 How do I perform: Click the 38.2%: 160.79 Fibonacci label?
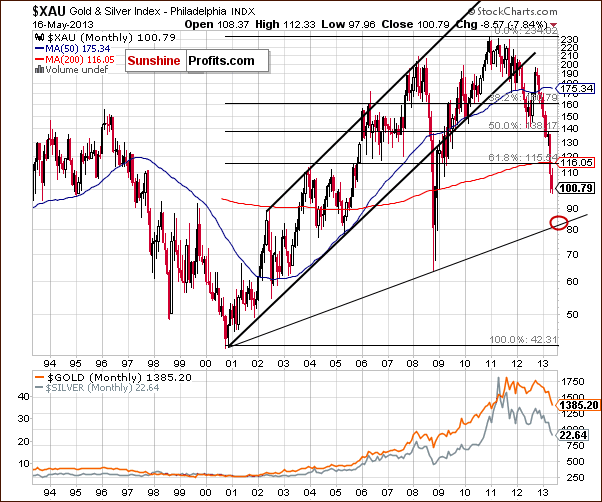point(523,98)
